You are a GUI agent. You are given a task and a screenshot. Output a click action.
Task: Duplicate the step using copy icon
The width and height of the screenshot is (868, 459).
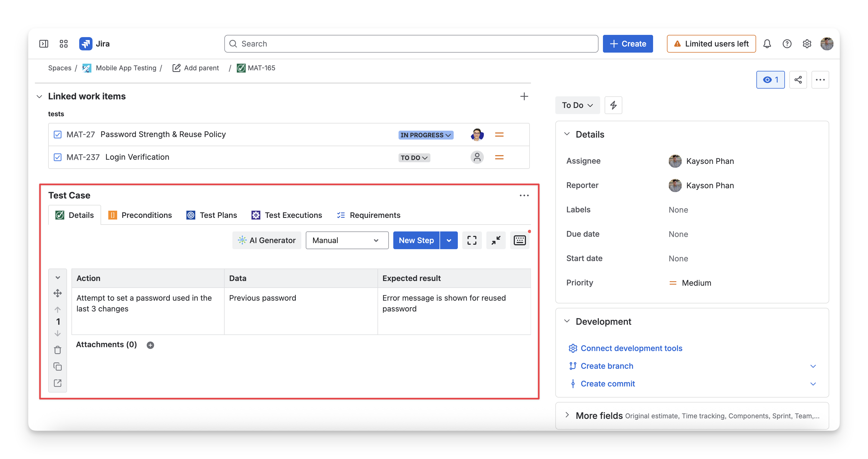pos(58,367)
